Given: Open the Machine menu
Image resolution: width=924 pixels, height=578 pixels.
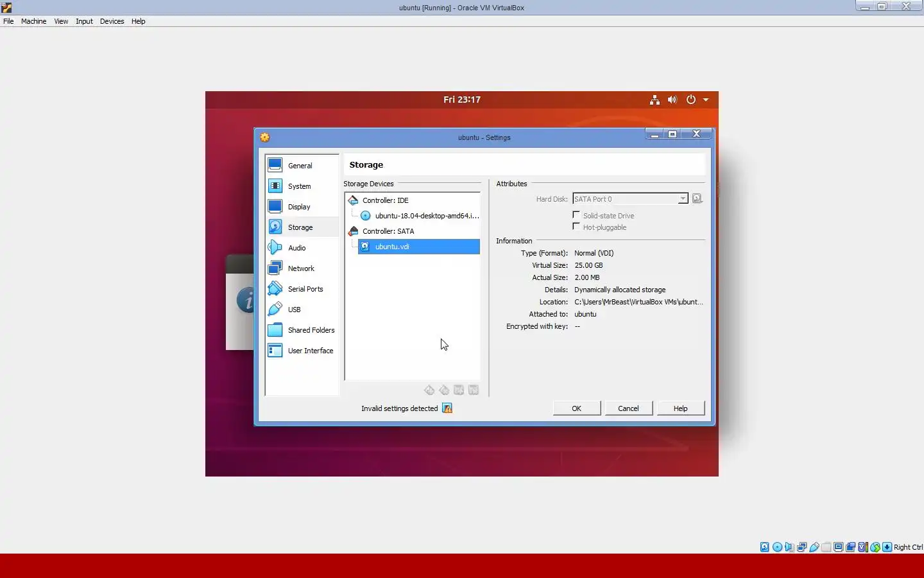Looking at the screenshot, I should pyautogui.click(x=33, y=21).
